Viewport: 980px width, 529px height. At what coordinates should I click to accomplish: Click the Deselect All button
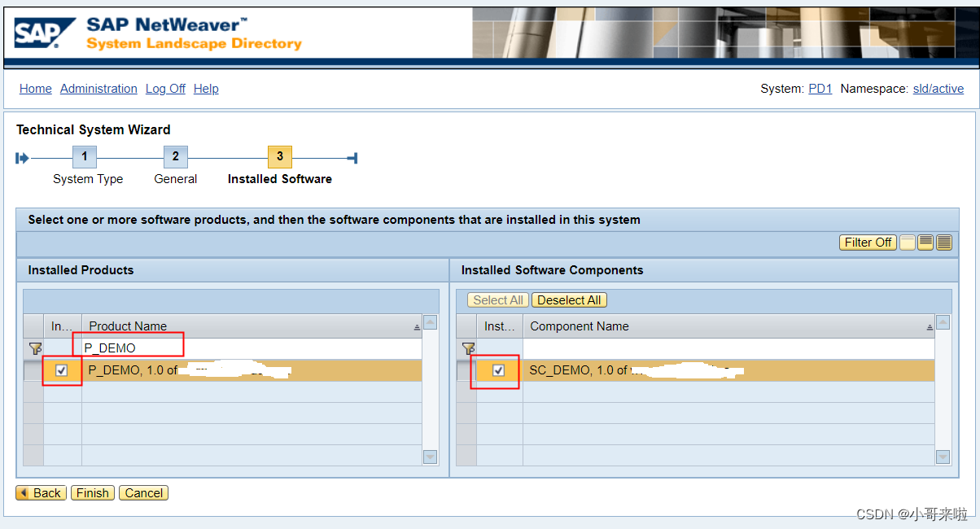pyautogui.click(x=568, y=299)
